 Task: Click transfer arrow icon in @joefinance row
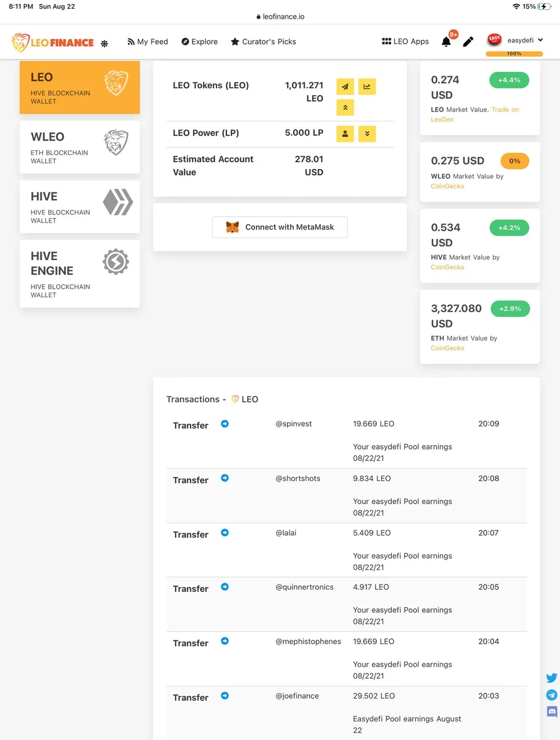pyautogui.click(x=225, y=695)
